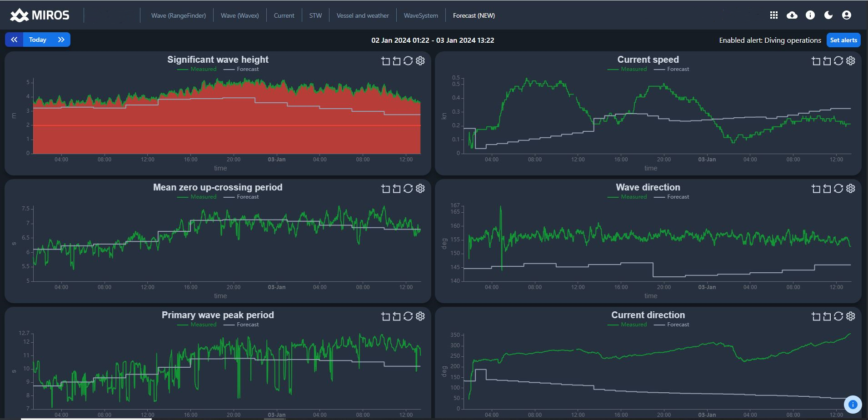Reset zoom on Mean zero up-crossing period
This screenshot has height=420, width=868.
tap(397, 189)
